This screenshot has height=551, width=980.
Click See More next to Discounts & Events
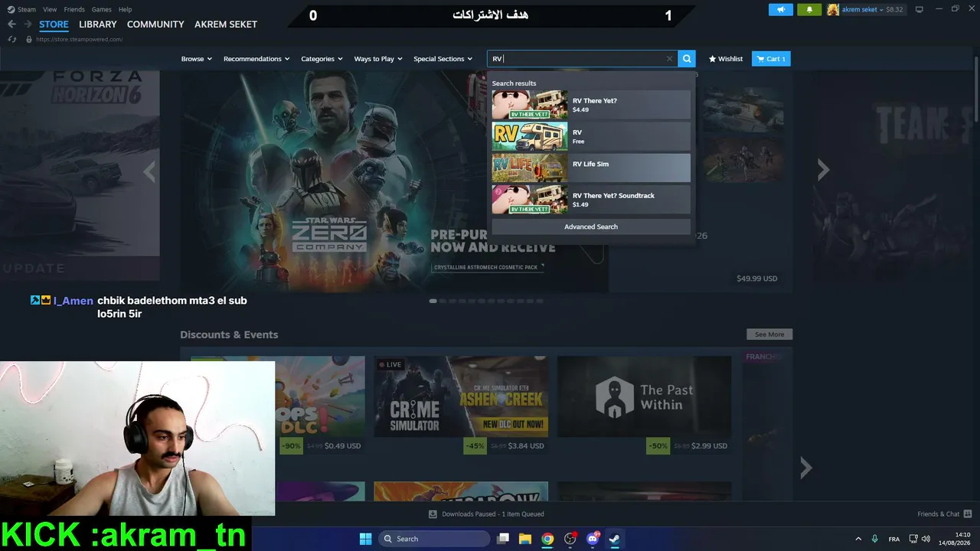[769, 334]
